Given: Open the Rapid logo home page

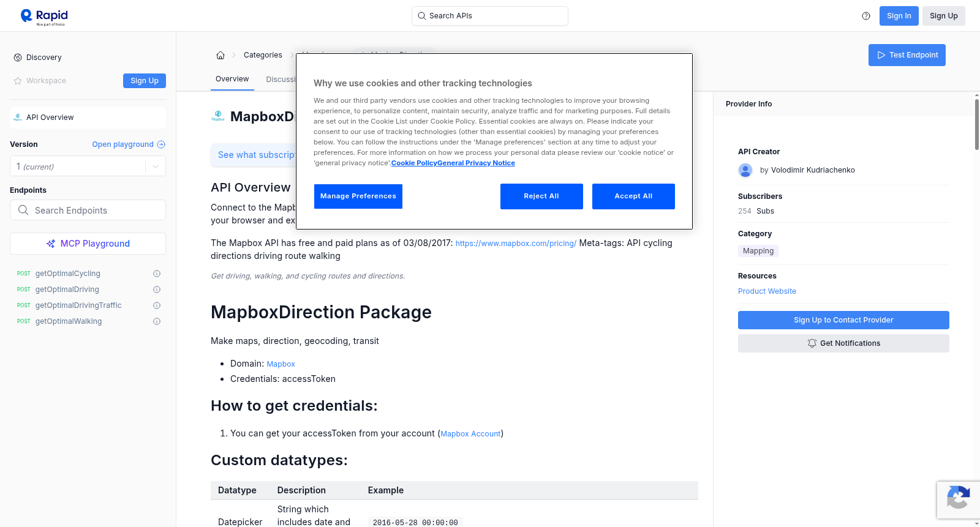Looking at the screenshot, I should [x=44, y=17].
